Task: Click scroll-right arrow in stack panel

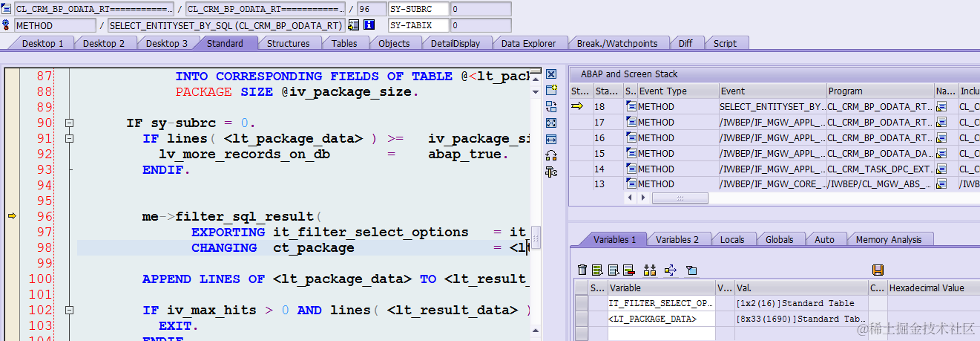Action: pos(642,198)
